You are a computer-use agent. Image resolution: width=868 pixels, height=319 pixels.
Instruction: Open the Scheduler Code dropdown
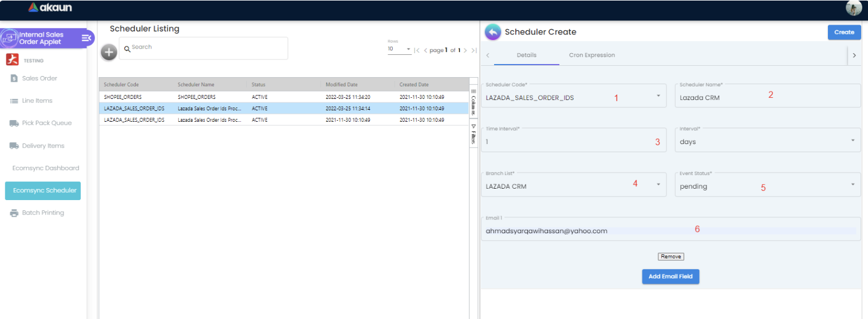tap(658, 95)
